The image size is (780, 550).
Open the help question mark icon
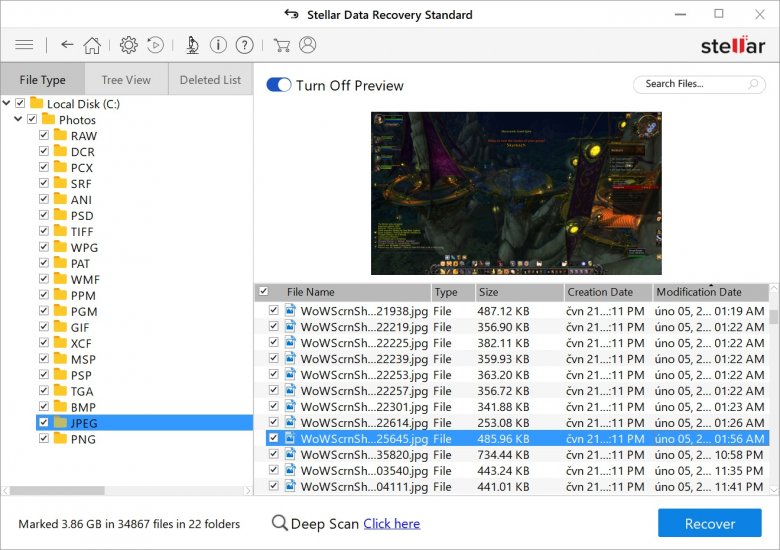tap(244, 45)
